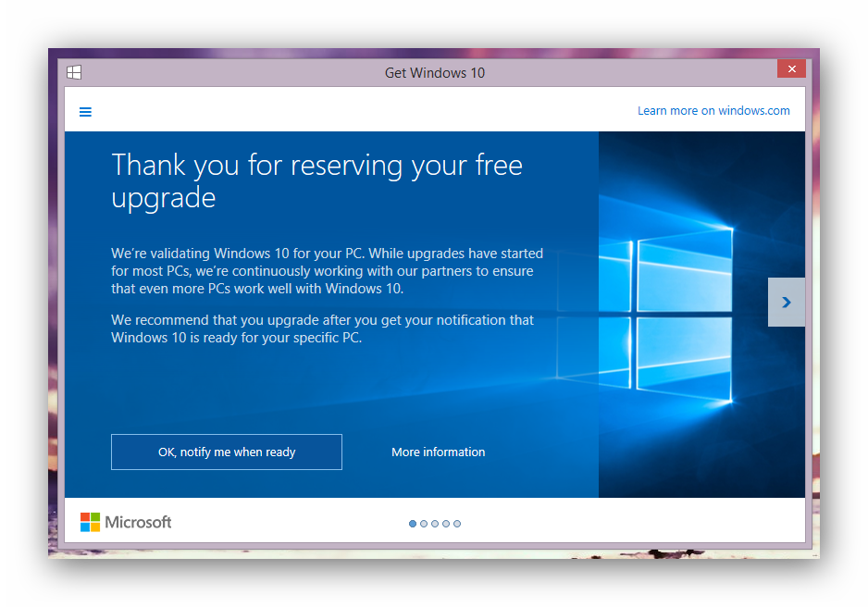Open the hamburger menu icon
This screenshot has height=607, width=868.
(x=85, y=112)
